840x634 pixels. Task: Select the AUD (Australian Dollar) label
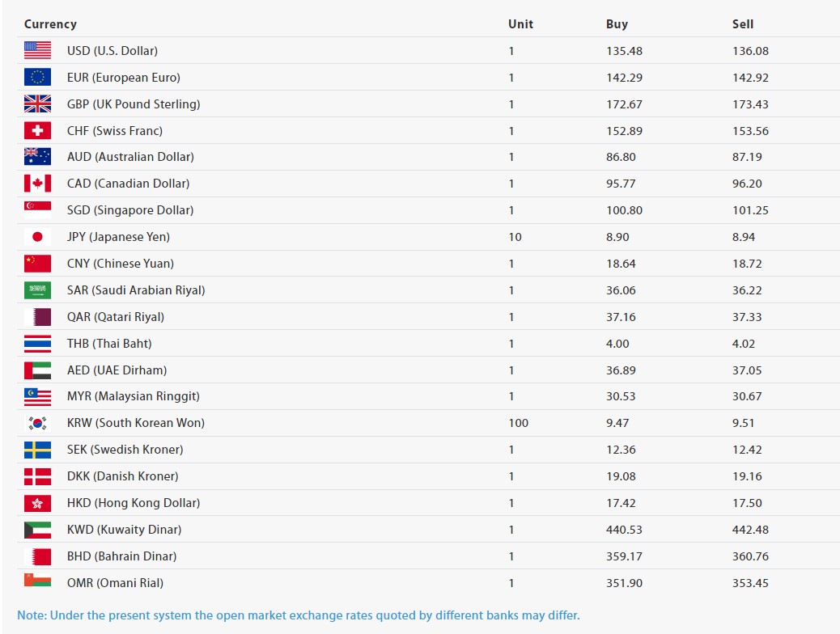pyautogui.click(x=130, y=157)
